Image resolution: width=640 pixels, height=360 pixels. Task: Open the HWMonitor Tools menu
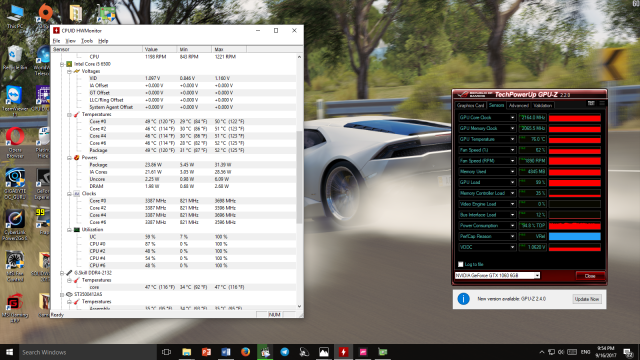point(87,41)
